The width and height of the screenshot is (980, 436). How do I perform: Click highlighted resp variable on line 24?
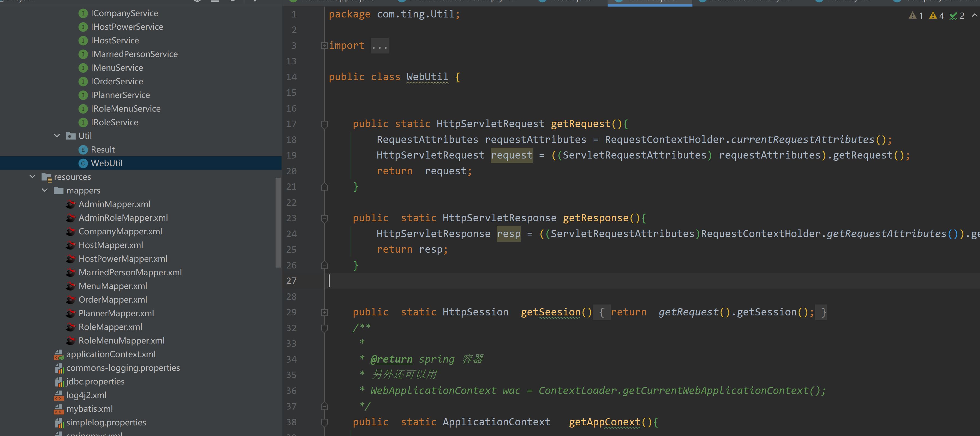508,234
